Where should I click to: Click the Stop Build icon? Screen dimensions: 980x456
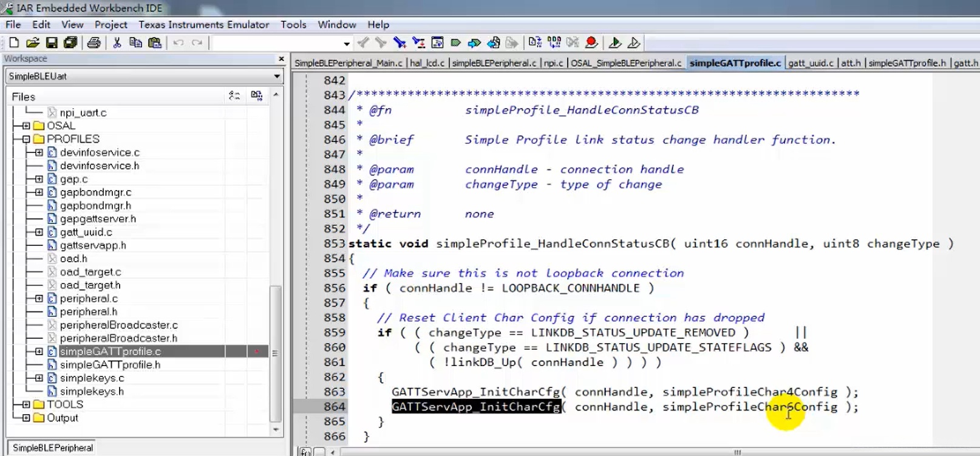[x=573, y=43]
